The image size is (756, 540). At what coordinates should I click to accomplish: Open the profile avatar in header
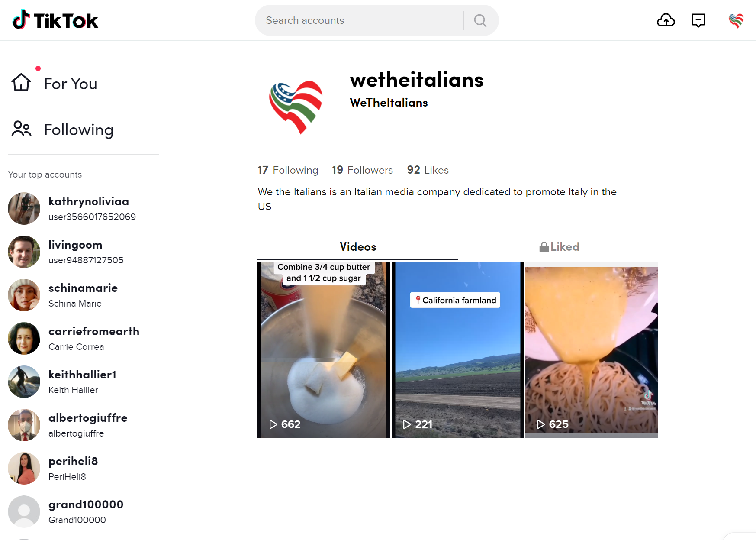736,20
